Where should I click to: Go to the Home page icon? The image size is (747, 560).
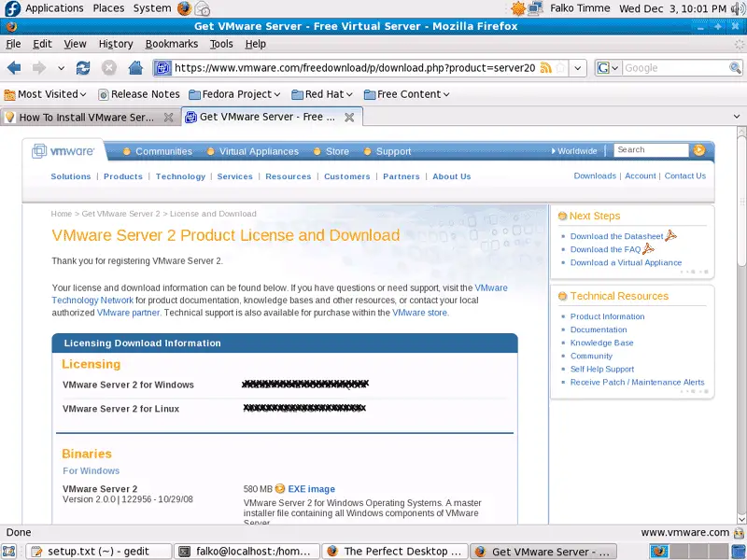pos(135,68)
